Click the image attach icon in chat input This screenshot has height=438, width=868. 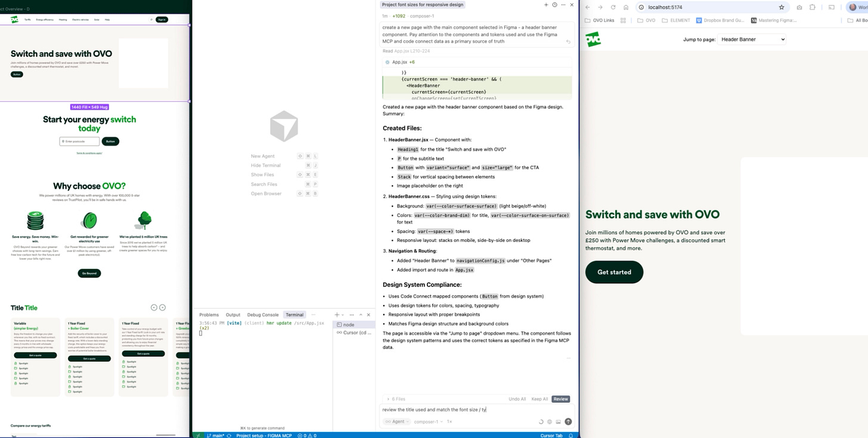click(x=559, y=421)
